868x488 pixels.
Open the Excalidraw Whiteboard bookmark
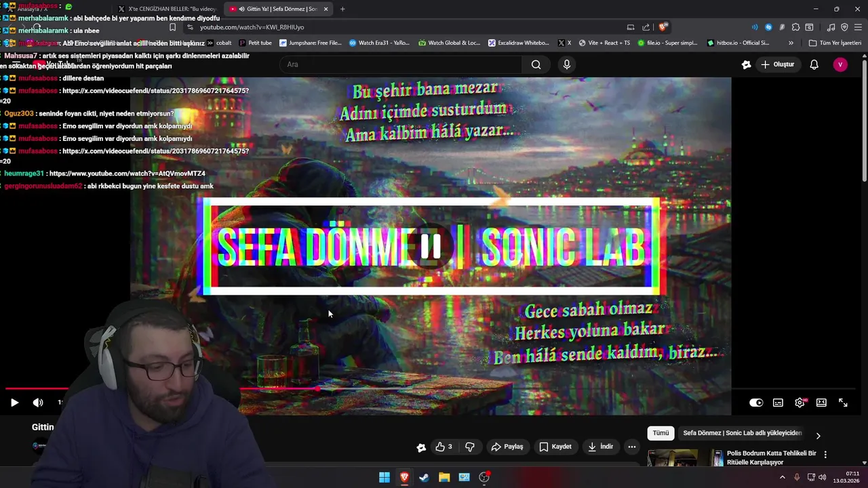point(519,43)
